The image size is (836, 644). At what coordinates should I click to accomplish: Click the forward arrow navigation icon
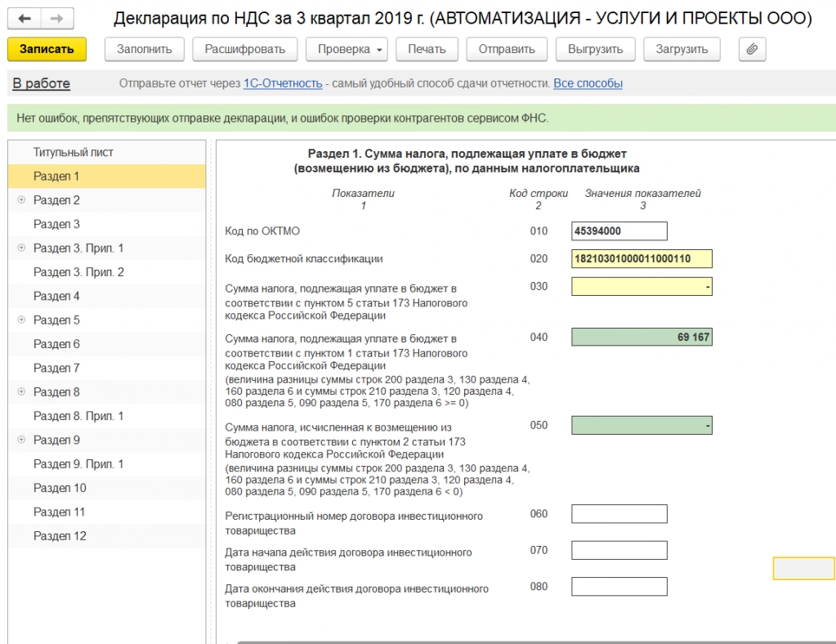pyautogui.click(x=56, y=19)
